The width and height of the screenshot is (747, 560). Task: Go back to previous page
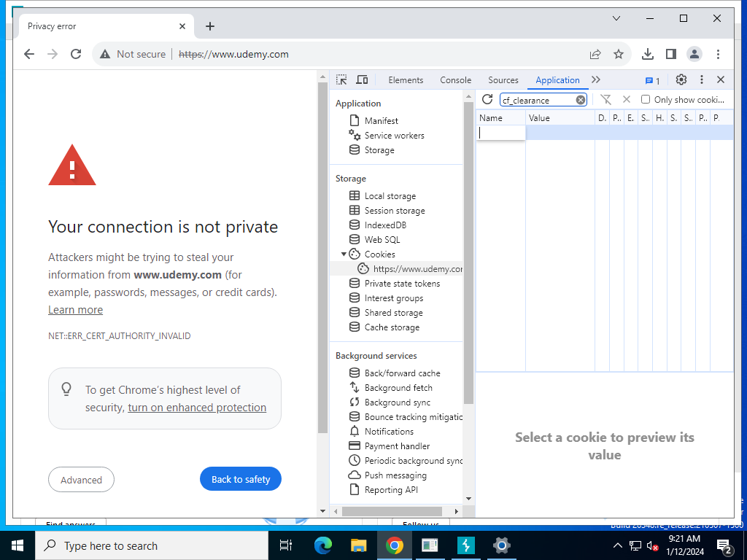click(x=29, y=54)
